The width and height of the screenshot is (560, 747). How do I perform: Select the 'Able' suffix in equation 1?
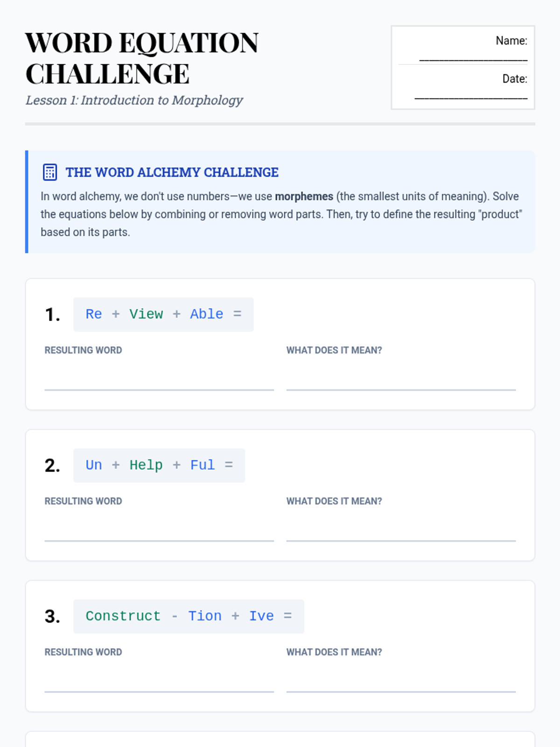[207, 314]
